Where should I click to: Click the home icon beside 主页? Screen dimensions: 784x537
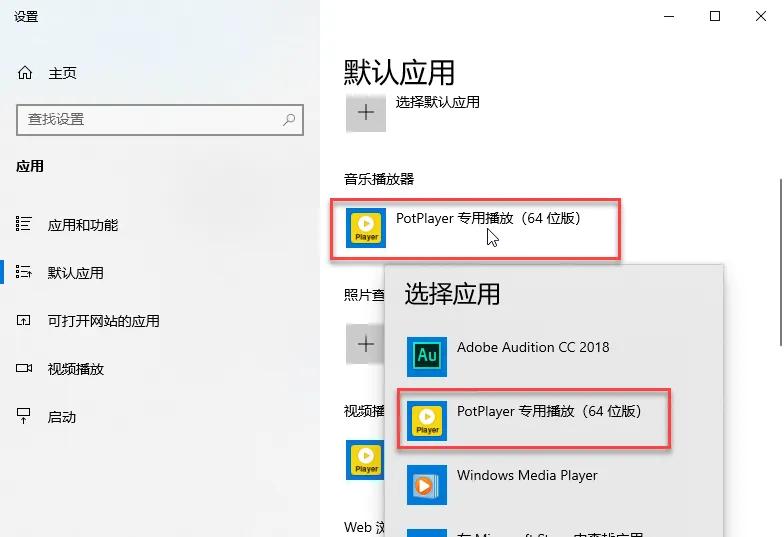tap(24, 73)
